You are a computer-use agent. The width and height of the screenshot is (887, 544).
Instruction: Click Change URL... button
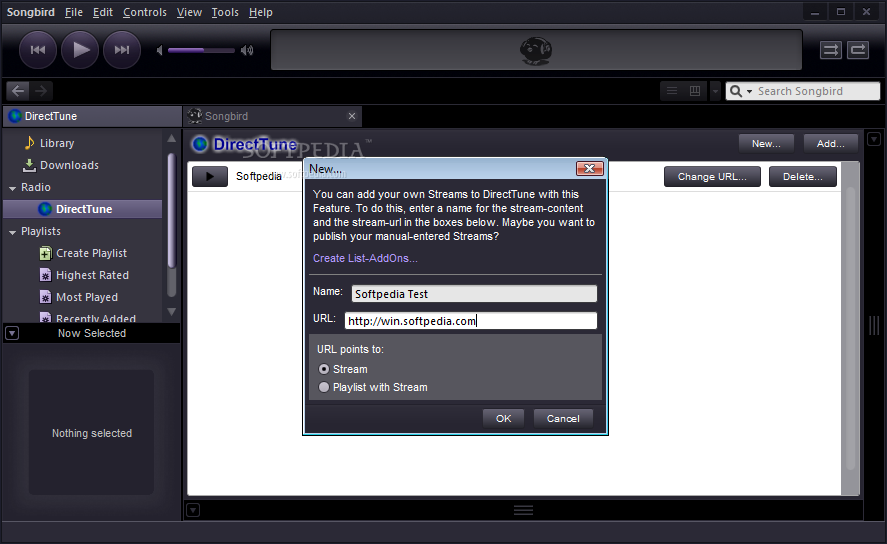(x=712, y=176)
